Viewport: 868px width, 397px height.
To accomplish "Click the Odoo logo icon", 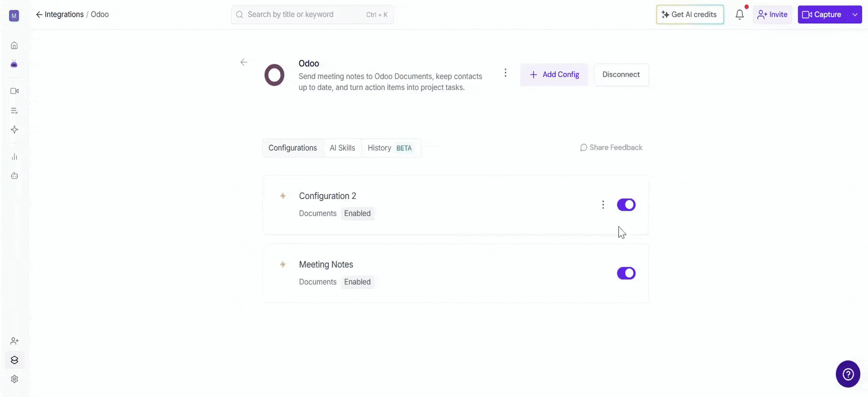I will point(274,75).
